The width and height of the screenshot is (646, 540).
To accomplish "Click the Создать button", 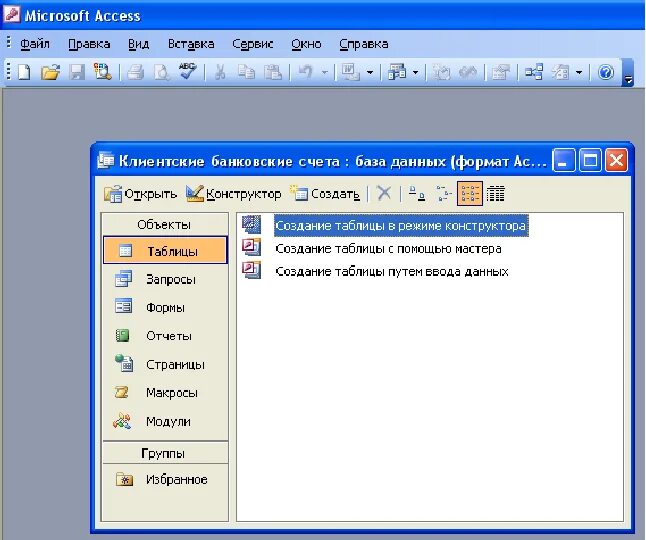I will [325, 194].
